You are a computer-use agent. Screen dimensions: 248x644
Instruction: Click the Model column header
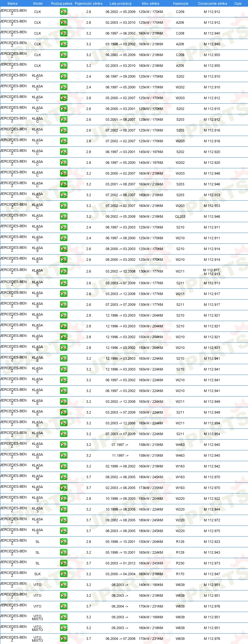click(x=38, y=3)
